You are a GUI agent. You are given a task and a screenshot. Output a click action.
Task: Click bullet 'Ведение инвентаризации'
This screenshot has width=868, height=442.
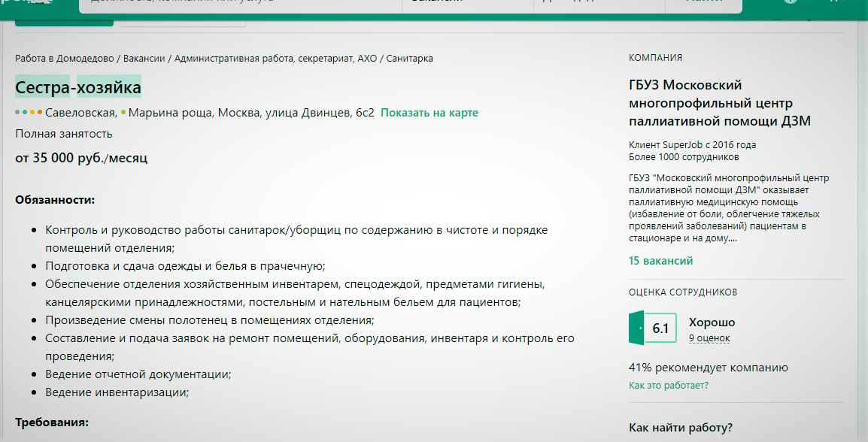click(x=117, y=392)
